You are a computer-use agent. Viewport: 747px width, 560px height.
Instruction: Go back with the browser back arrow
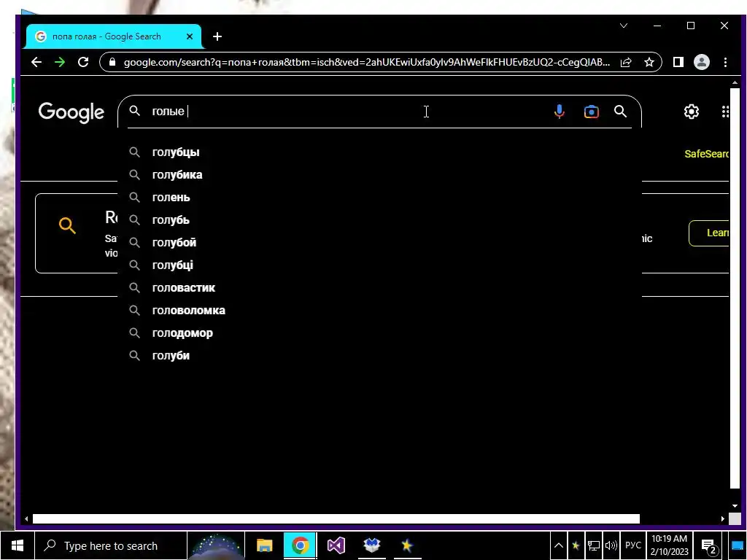36,62
